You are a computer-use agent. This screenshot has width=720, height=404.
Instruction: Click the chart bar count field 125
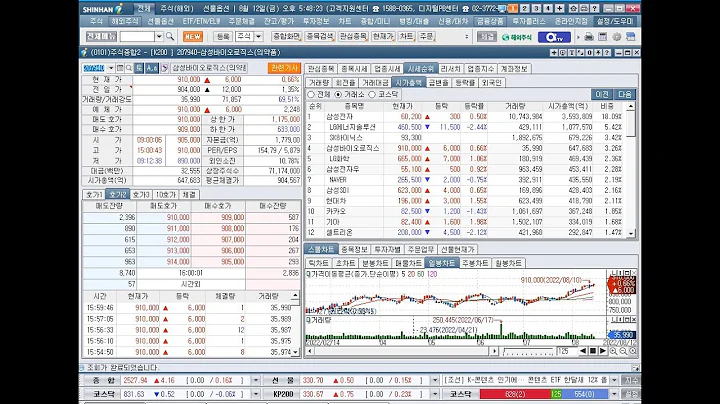pyautogui.click(x=566, y=351)
